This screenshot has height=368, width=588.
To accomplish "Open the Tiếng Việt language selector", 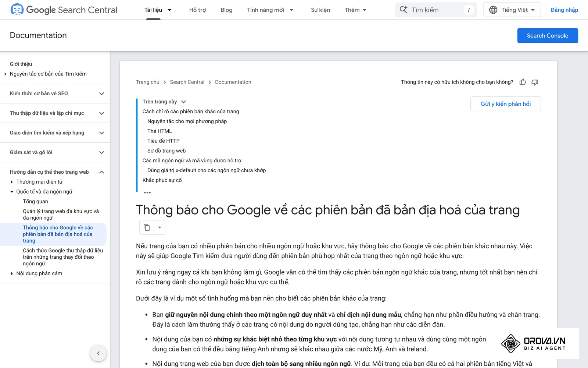I will [x=512, y=10].
